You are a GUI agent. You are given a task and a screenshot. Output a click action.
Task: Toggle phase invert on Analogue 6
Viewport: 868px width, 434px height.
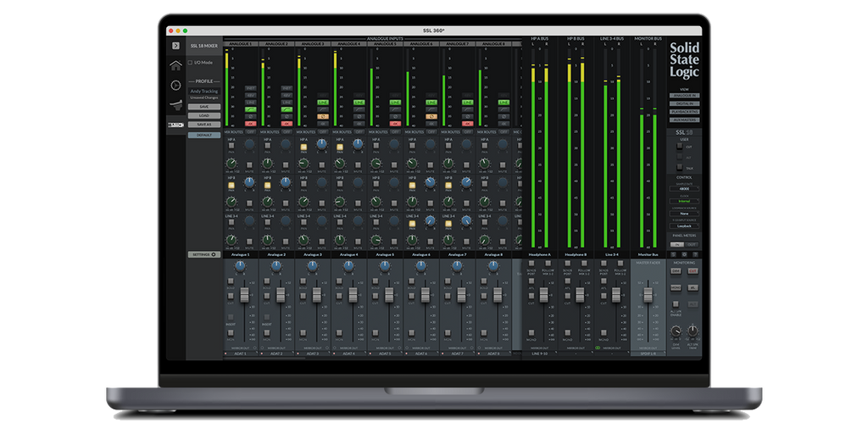click(431, 117)
